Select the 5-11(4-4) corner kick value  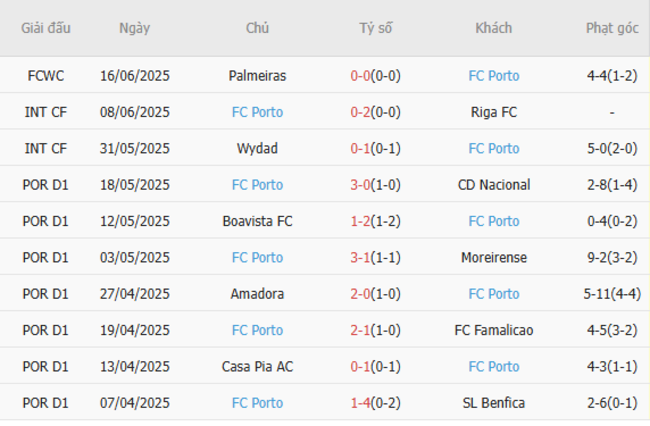[610, 294]
